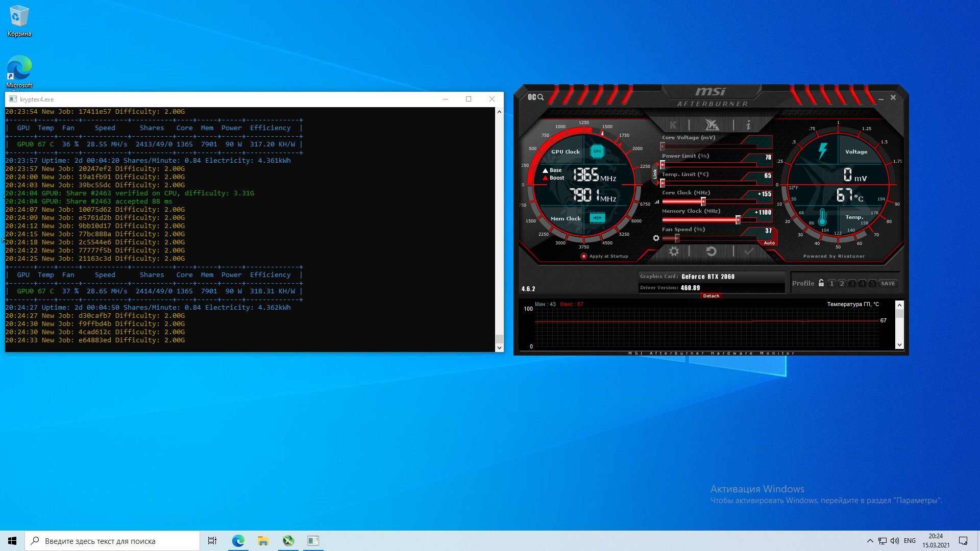This screenshot has height=551, width=980.
Task: Click the volume speaker tray icon
Action: [895, 541]
